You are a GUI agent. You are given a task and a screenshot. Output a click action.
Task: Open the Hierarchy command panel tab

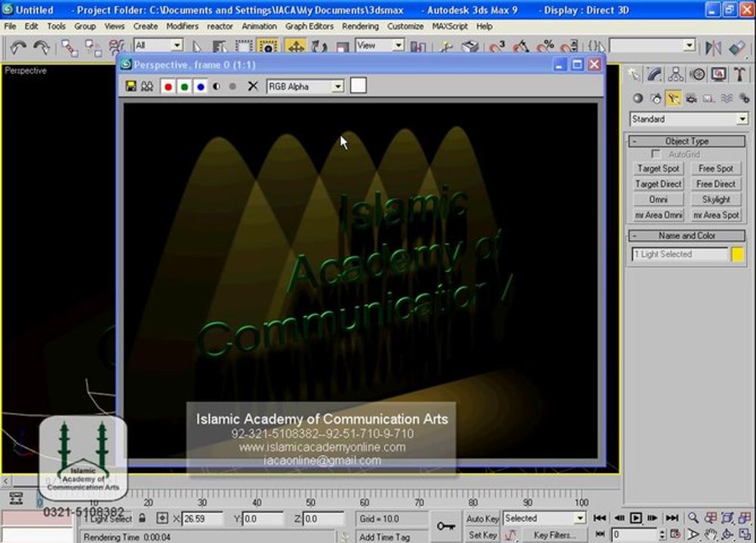[x=675, y=74]
